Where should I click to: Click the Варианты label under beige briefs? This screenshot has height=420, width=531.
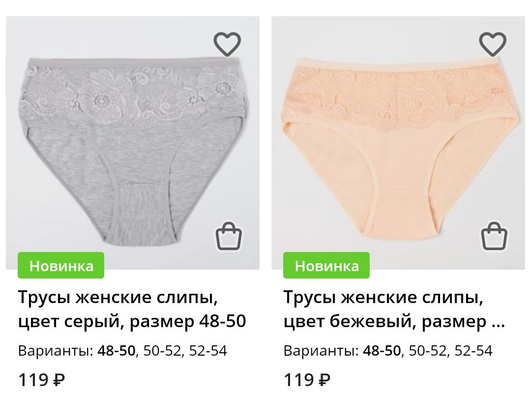[322, 351]
